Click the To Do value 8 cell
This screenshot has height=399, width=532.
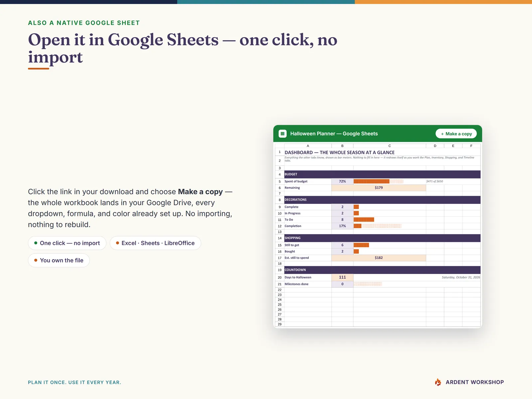342,219
